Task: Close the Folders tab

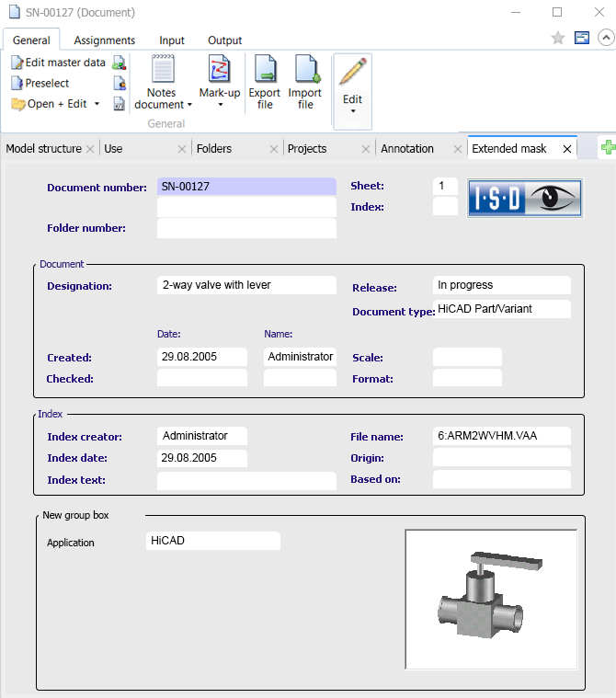Action: (x=274, y=149)
